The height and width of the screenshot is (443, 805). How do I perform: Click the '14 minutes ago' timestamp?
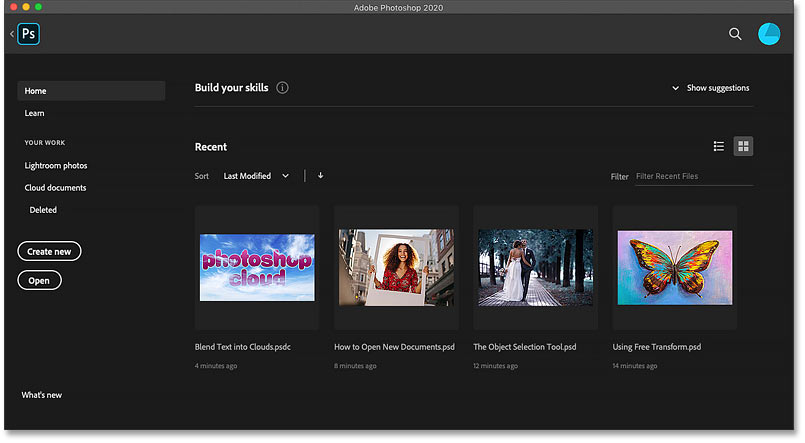click(635, 365)
